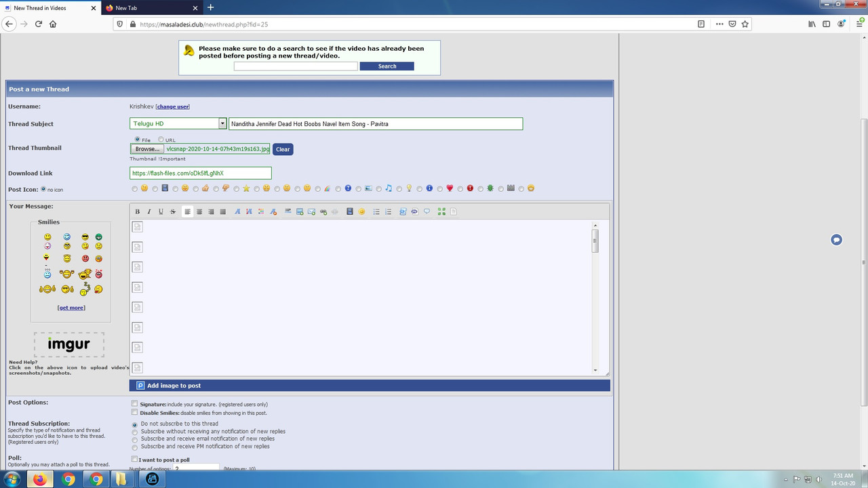Image resolution: width=868 pixels, height=488 pixels.
Task: Select subscribe with PM notification option
Action: pos(134,447)
